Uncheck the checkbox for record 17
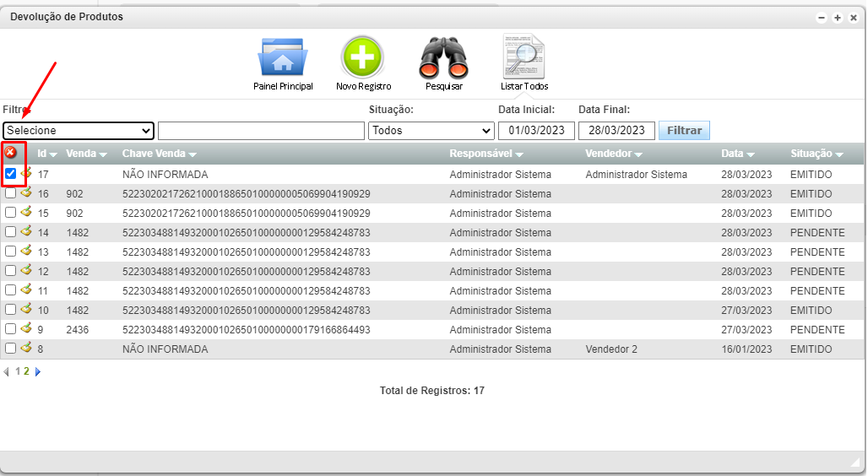The image size is (868, 476). (11, 174)
